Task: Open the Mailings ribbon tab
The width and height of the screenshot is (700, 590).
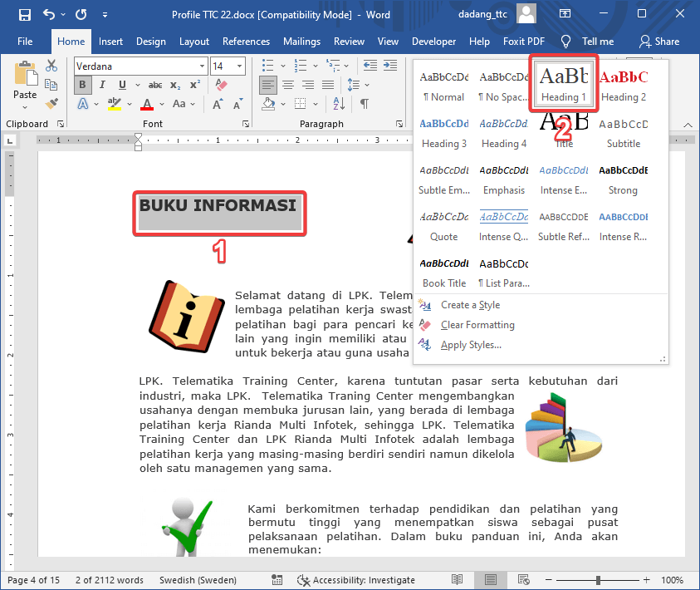Action: (x=301, y=41)
